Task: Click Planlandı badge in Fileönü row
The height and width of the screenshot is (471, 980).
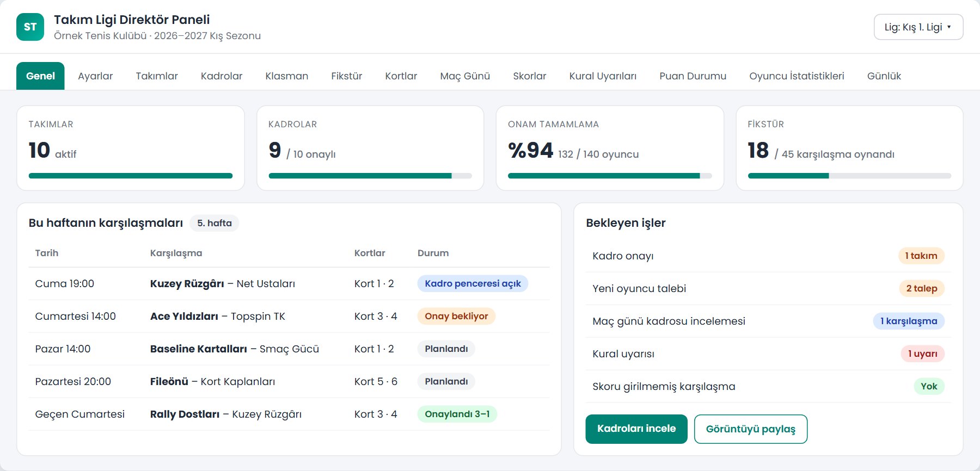Action: 446,381
